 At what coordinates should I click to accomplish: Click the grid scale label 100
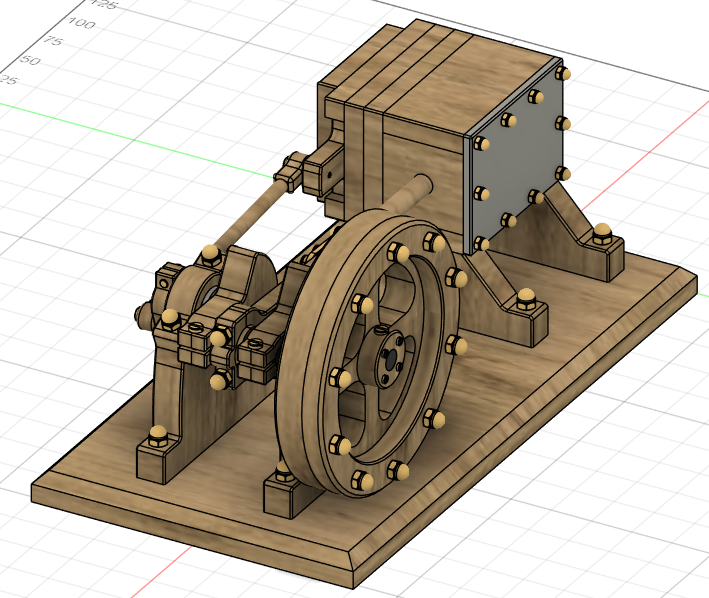point(80,23)
